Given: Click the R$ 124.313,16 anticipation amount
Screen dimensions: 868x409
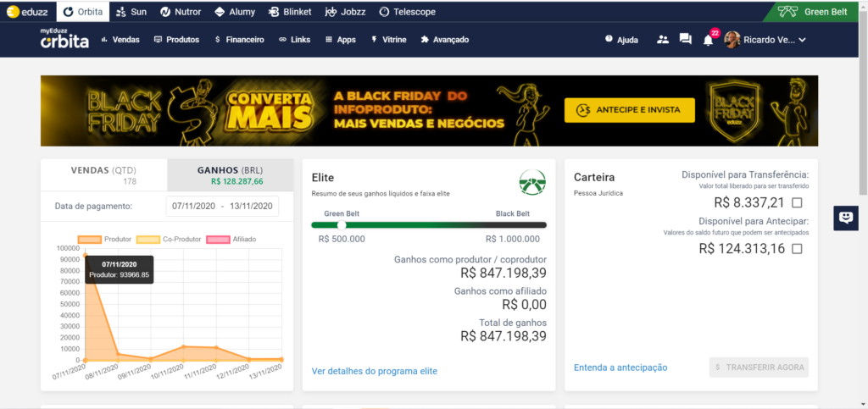Looking at the screenshot, I should pos(743,249).
